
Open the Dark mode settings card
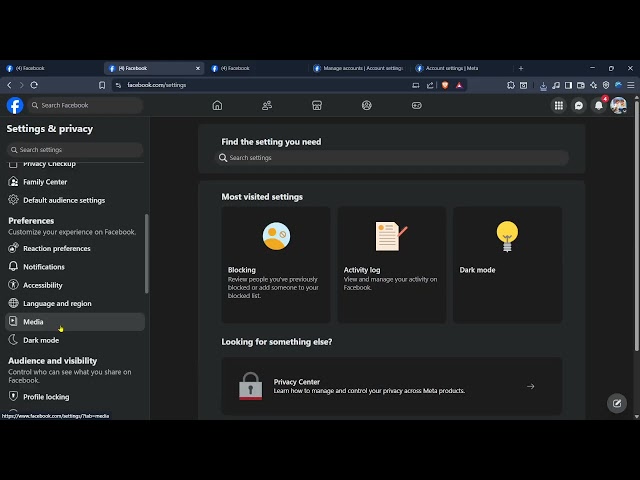[507, 264]
